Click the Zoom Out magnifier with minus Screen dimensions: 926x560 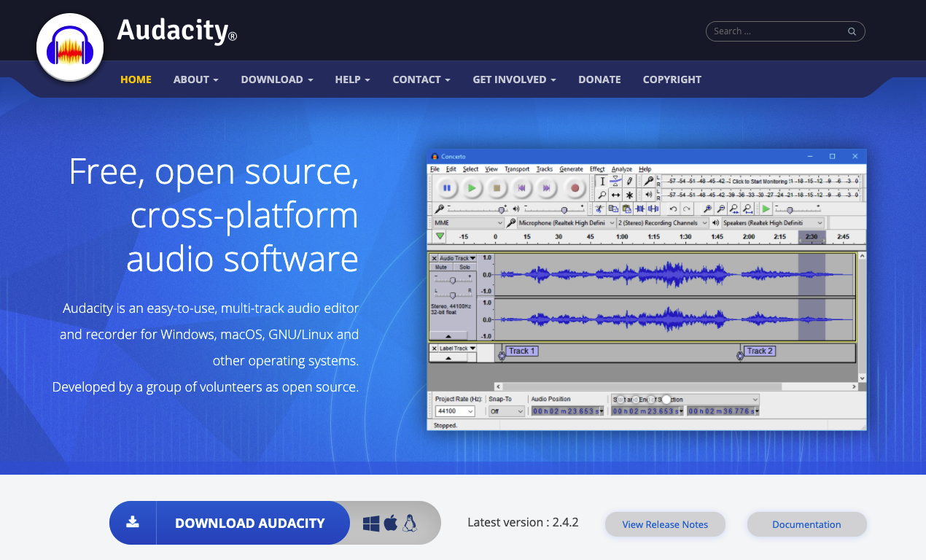pos(720,209)
